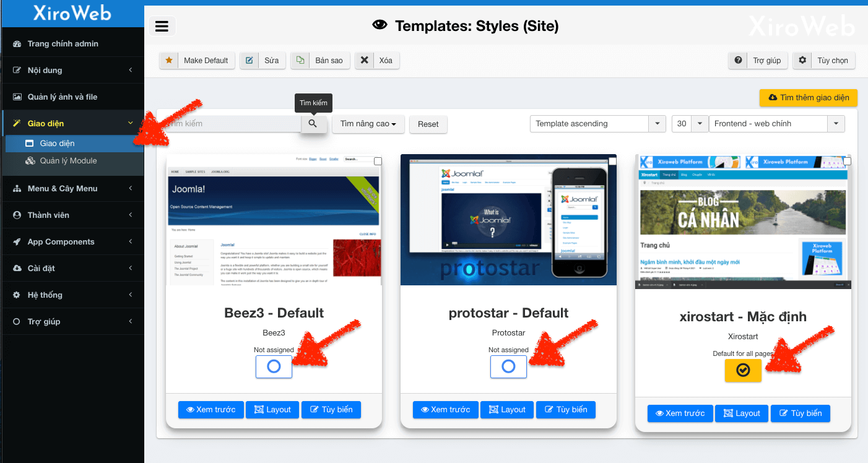Open the Template ascending sort dropdown
Image resolution: width=868 pixels, height=463 pixels.
(598, 124)
